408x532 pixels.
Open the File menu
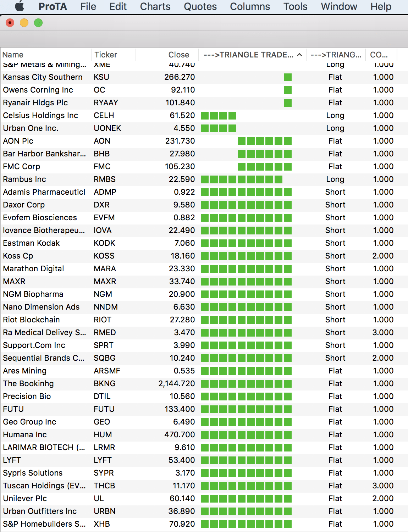(88, 6)
